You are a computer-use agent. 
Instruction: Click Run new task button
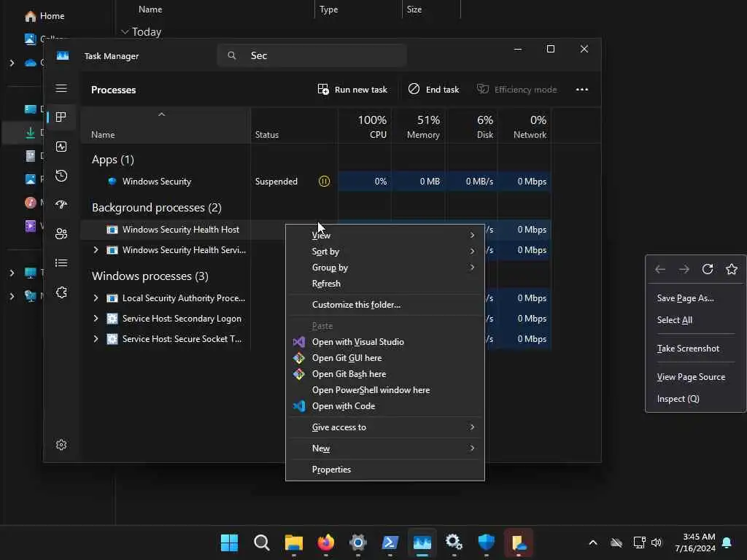point(352,90)
